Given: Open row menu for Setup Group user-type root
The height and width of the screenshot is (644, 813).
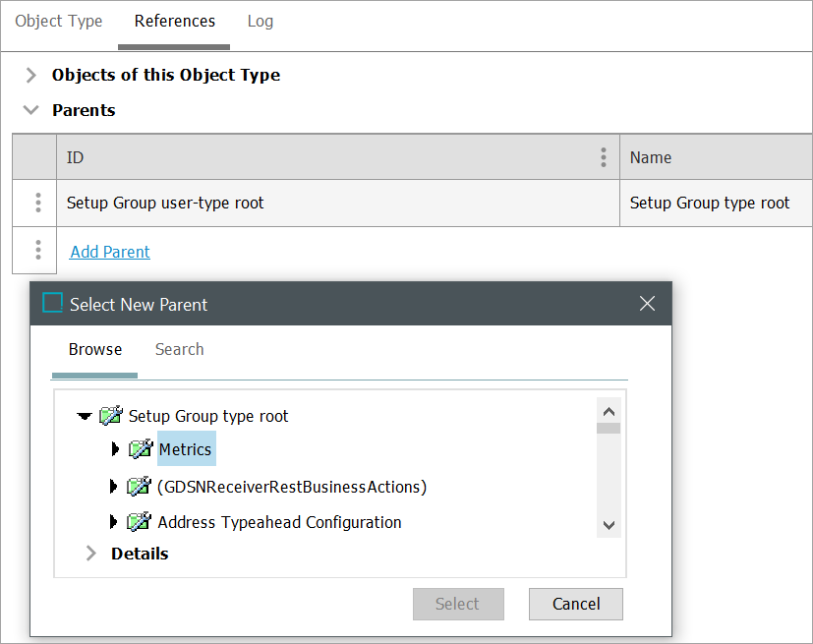Looking at the screenshot, I should click(37, 203).
